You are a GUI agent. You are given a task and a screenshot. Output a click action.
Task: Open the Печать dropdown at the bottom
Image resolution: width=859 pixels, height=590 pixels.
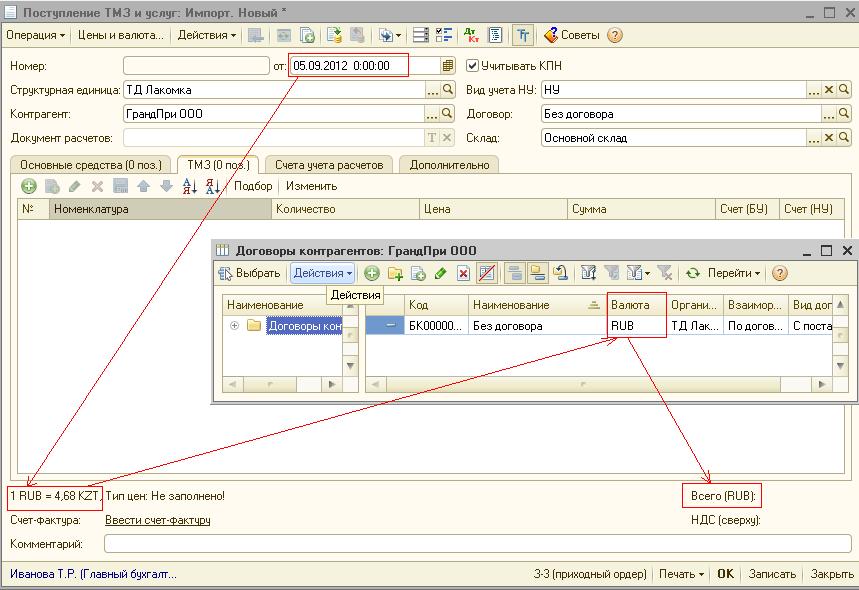click(x=680, y=574)
